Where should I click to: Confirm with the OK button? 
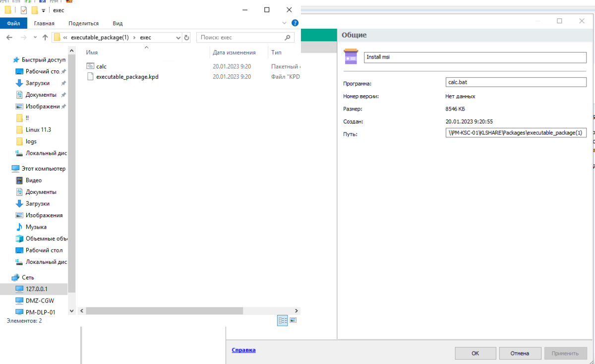[475, 353]
